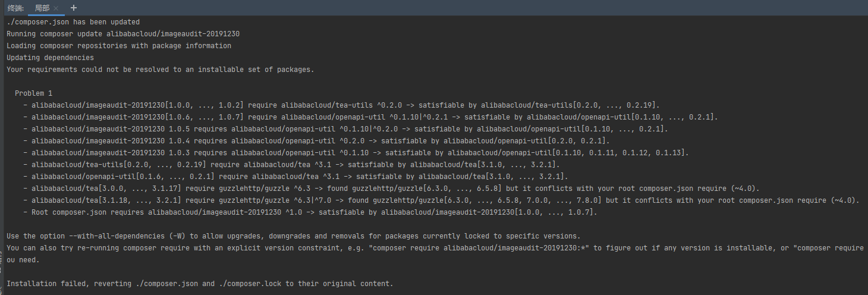The height and width of the screenshot is (295, 868).
Task: Click the './composer.json has been updated' line
Action: tap(73, 22)
